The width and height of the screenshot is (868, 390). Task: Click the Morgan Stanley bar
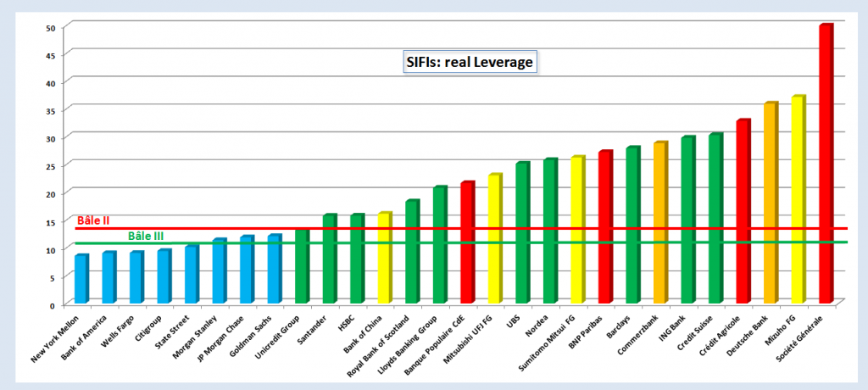click(x=220, y=271)
